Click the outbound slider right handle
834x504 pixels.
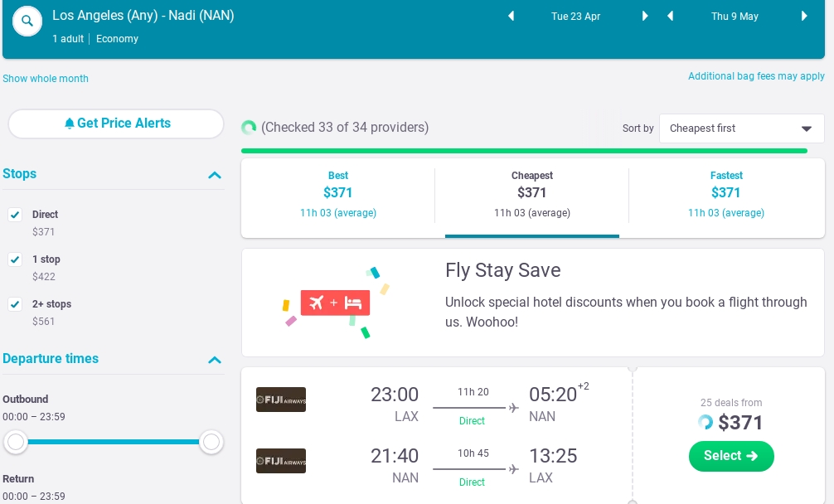point(211,442)
